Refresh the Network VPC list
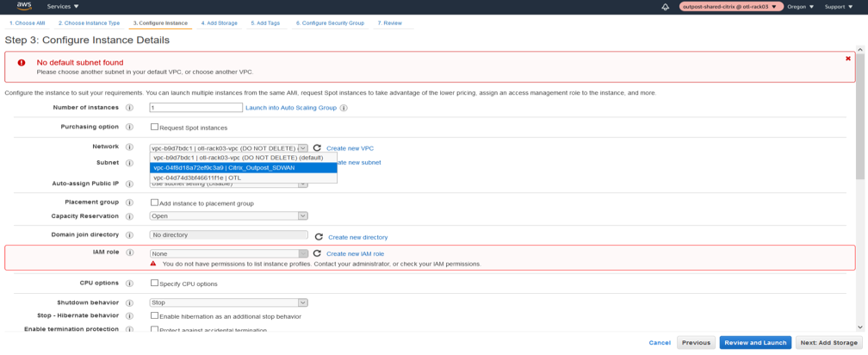 (x=317, y=148)
